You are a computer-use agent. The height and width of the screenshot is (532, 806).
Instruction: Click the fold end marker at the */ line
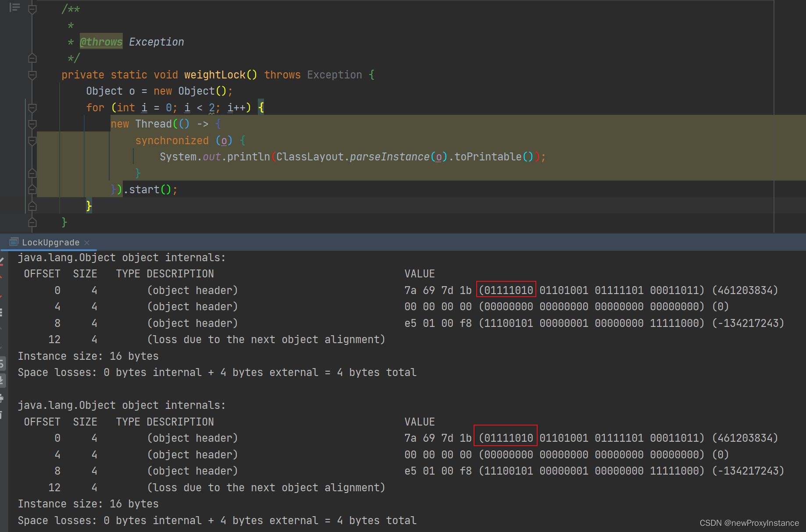coord(32,58)
